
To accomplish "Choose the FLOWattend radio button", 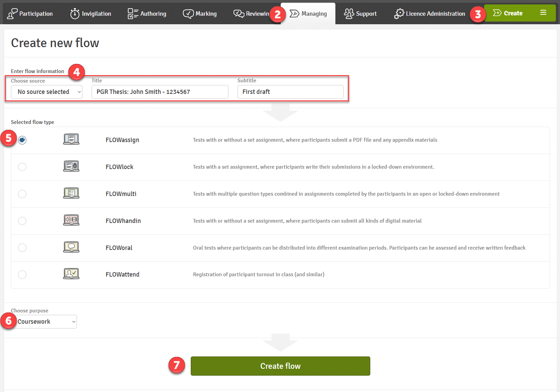I will (x=22, y=275).
